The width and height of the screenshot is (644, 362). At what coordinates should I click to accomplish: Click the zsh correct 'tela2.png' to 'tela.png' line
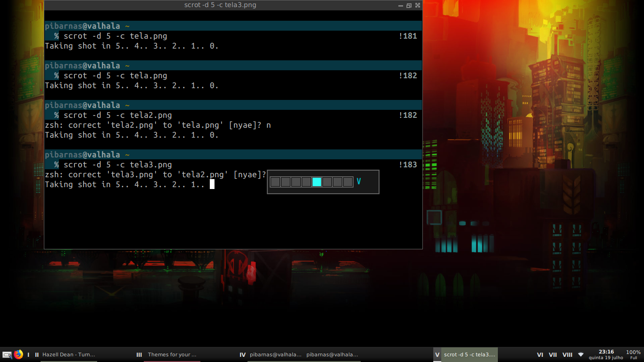point(158,125)
